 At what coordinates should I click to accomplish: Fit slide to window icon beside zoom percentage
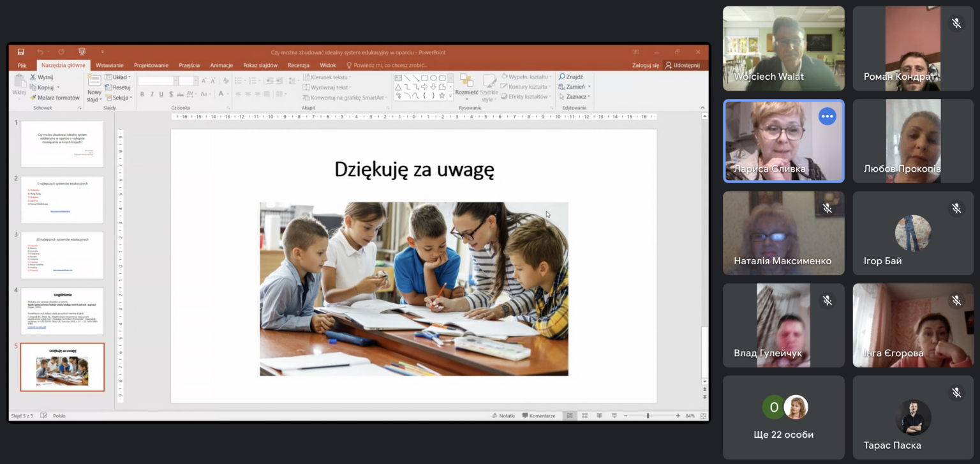pyautogui.click(x=703, y=415)
